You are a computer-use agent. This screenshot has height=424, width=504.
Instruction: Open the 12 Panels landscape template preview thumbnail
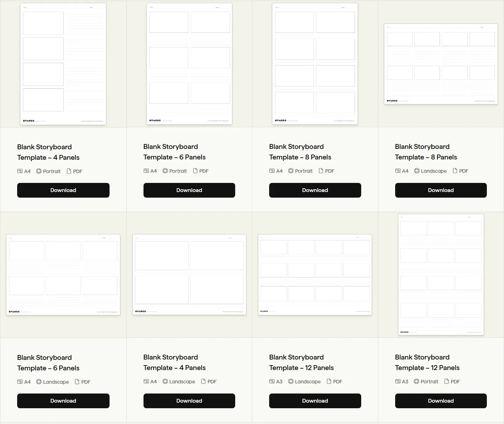(315, 275)
